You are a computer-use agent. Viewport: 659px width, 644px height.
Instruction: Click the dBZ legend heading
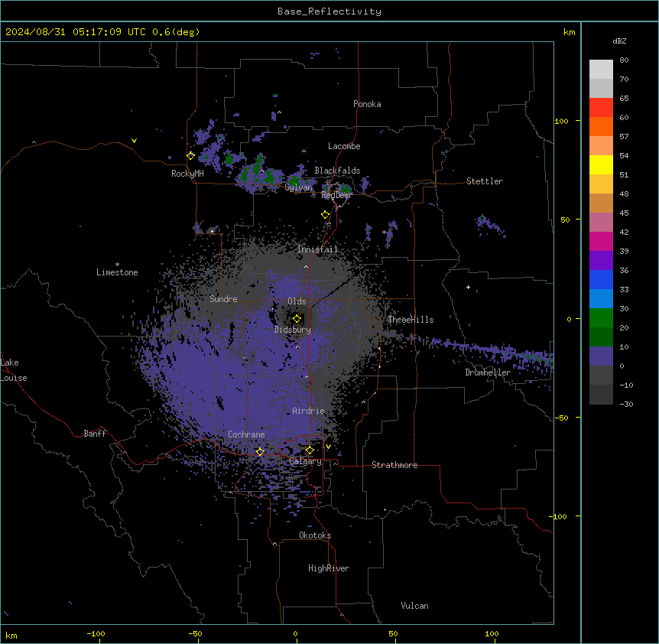point(619,41)
